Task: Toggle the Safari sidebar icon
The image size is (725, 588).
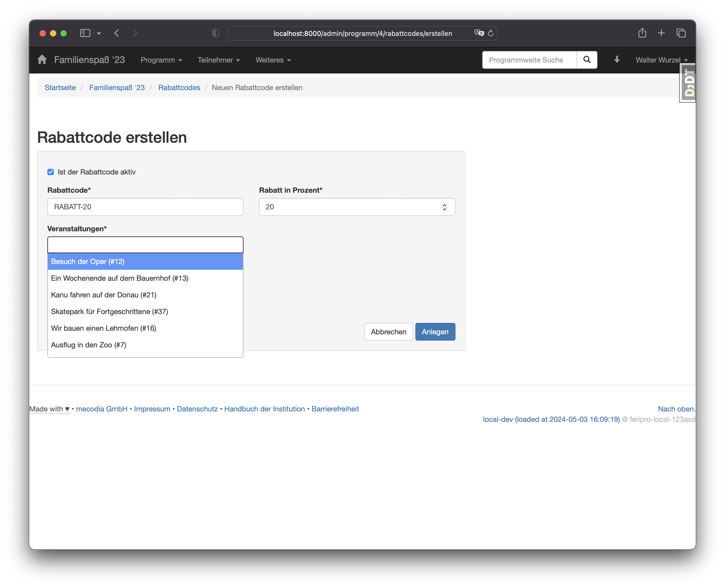Action: pos(85,33)
